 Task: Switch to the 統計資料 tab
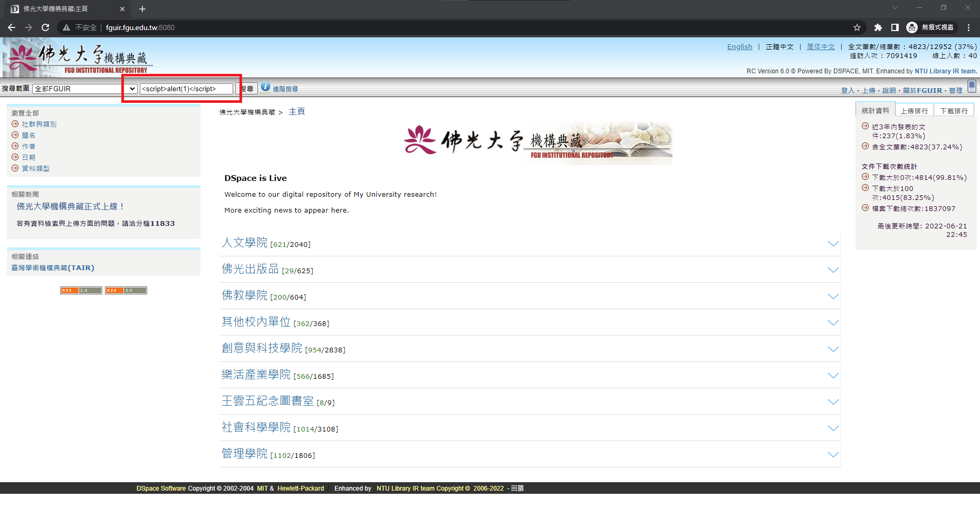click(x=875, y=110)
